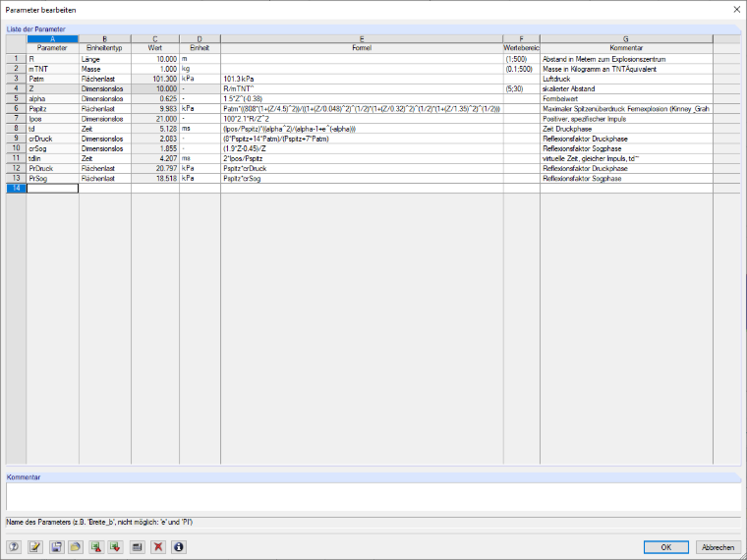747x560 pixels.
Task: Click the comment cell 'Zeit Druckphase'
Action: [x=626, y=129]
